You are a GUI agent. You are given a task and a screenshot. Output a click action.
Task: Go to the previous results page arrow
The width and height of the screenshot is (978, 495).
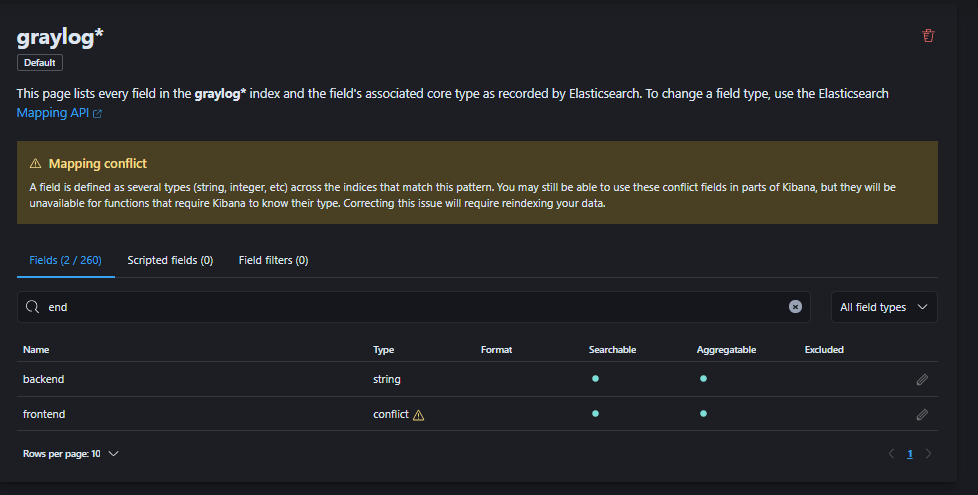point(891,454)
